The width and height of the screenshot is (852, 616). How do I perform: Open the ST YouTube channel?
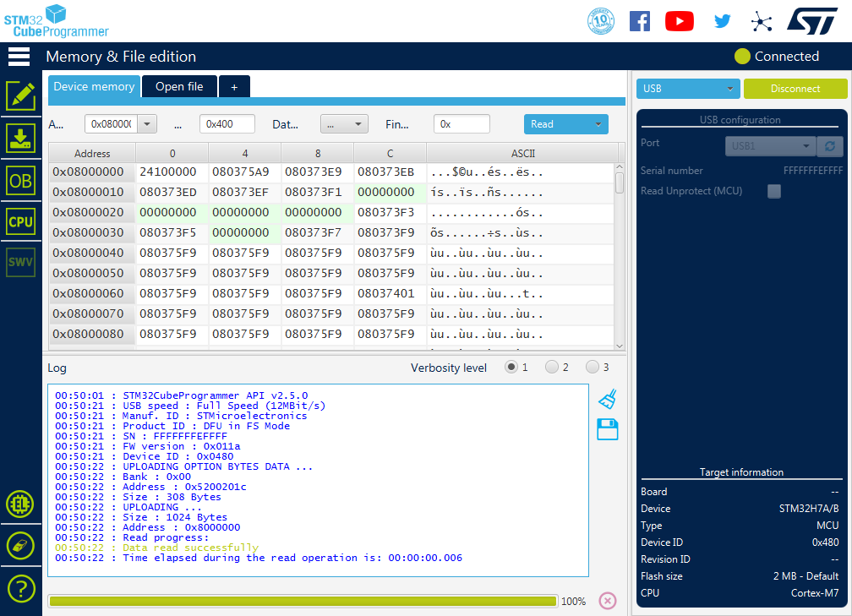pyautogui.click(x=680, y=21)
